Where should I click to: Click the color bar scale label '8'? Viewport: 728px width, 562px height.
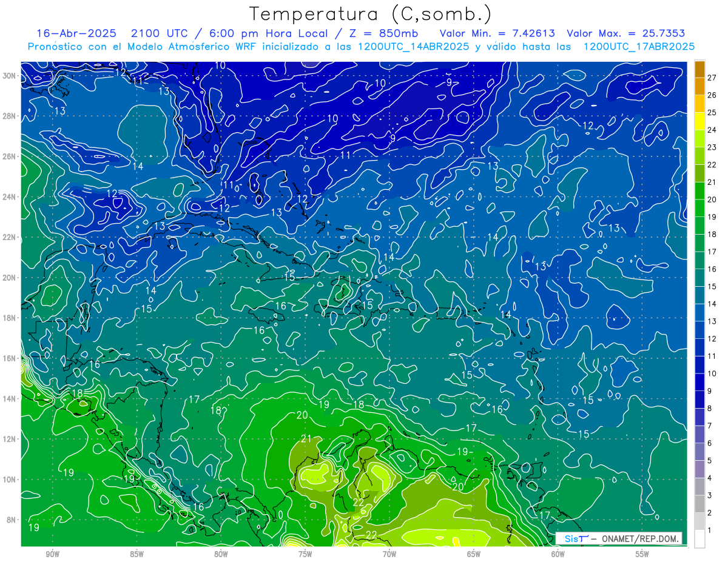pos(710,409)
